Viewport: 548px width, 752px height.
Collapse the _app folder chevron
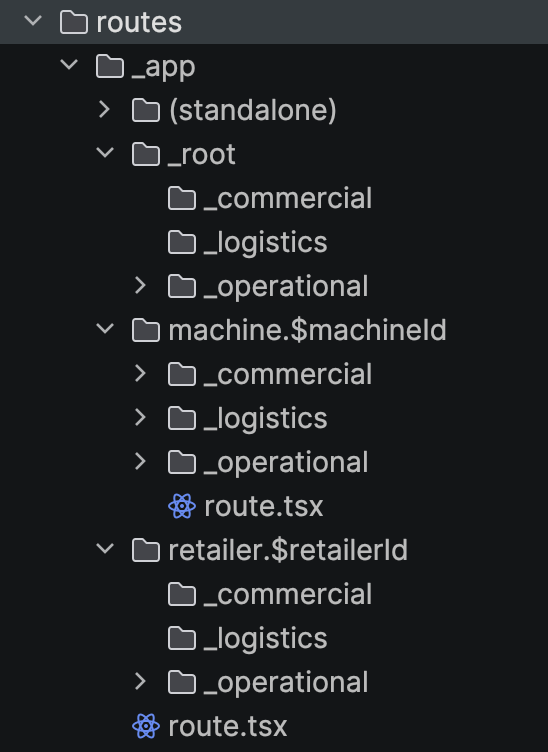69,64
